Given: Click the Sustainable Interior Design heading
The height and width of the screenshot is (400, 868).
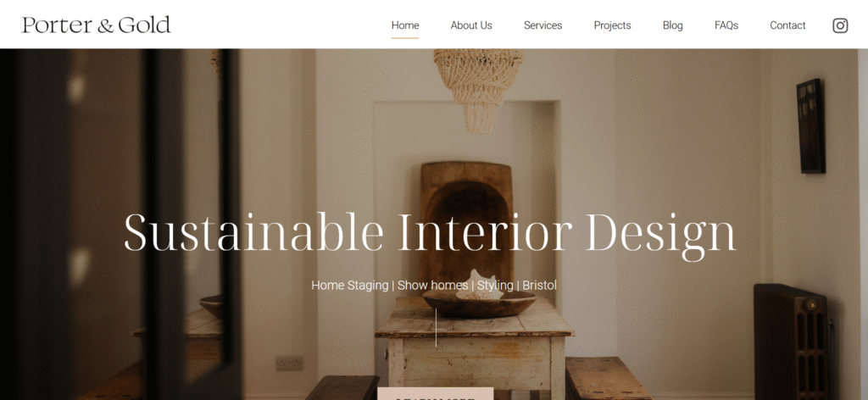Looking at the screenshot, I should tap(430, 233).
